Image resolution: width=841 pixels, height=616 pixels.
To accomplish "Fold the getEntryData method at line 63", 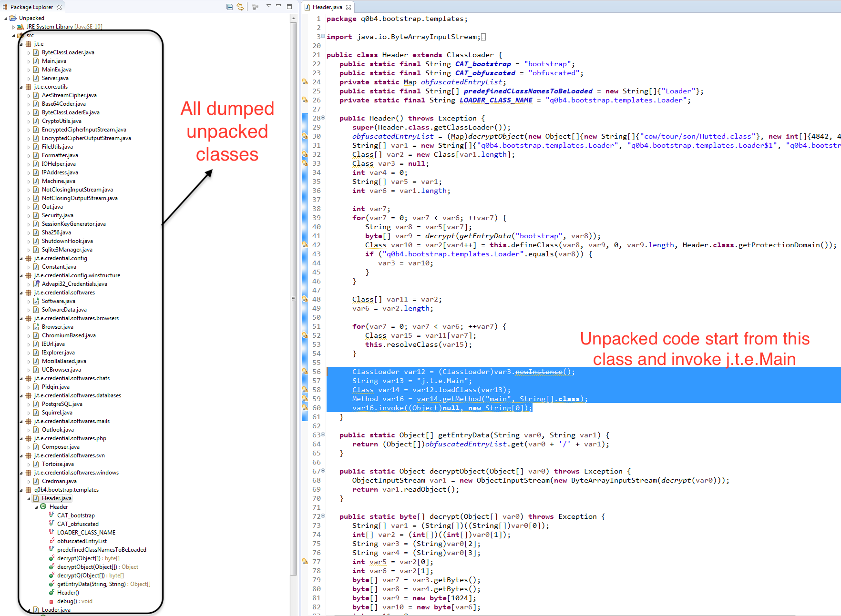I will click(x=323, y=434).
